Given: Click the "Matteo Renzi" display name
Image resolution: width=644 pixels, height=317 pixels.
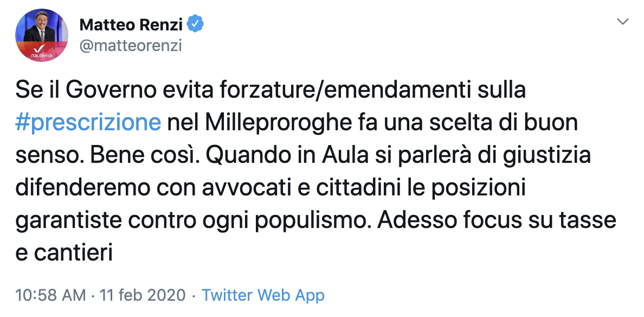Looking at the screenshot, I should (x=130, y=24).
